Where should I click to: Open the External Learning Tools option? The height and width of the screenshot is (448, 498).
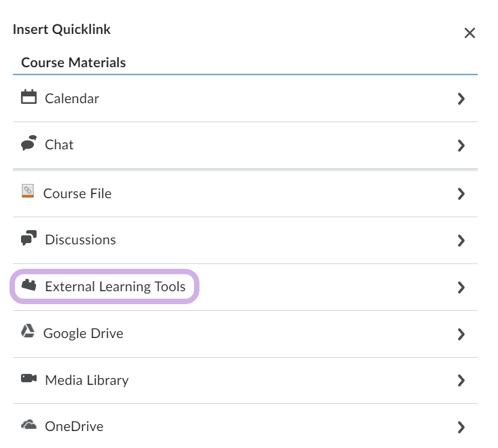tap(115, 286)
